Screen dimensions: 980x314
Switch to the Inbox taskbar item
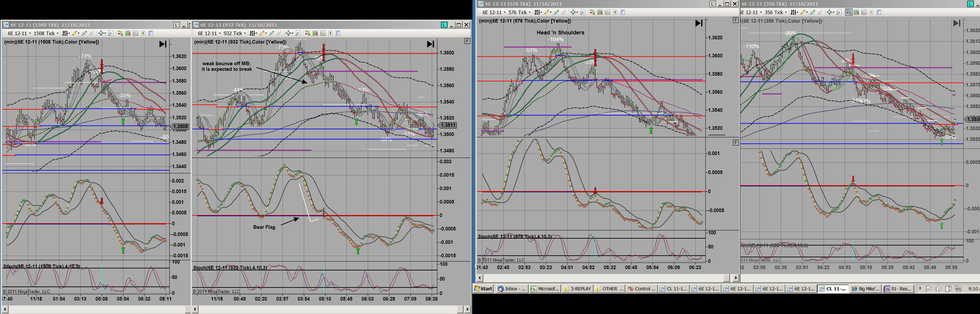(x=512, y=288)
